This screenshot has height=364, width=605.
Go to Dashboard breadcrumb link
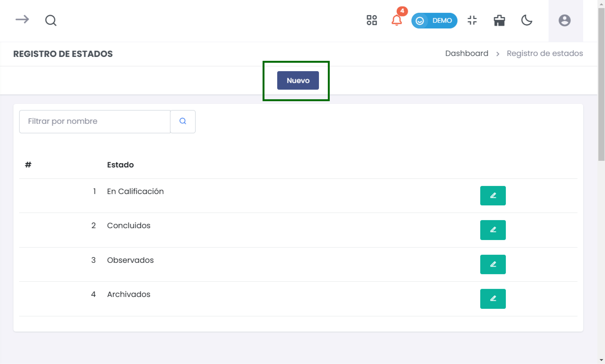(x=466, y=53)
